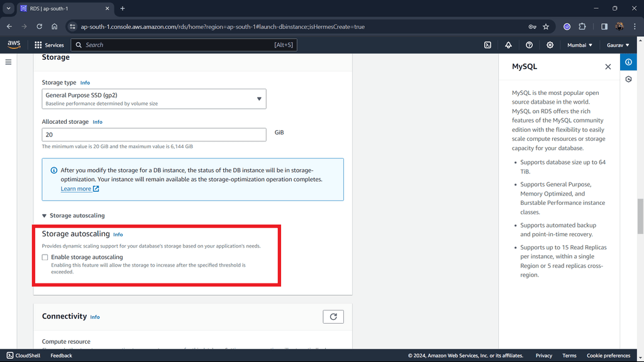The image size is (644, 362).
Task: Open the tab search dropdown arrow
Action: point(8,8)
